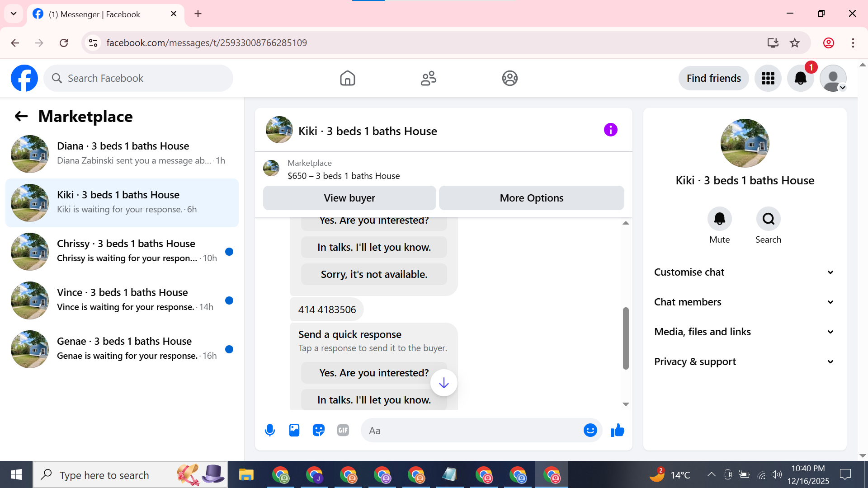The image size is (868, 488).
Task: Adjust volume from the speaker tray icon
Action: pyautogui.click(x=776, y=474)
